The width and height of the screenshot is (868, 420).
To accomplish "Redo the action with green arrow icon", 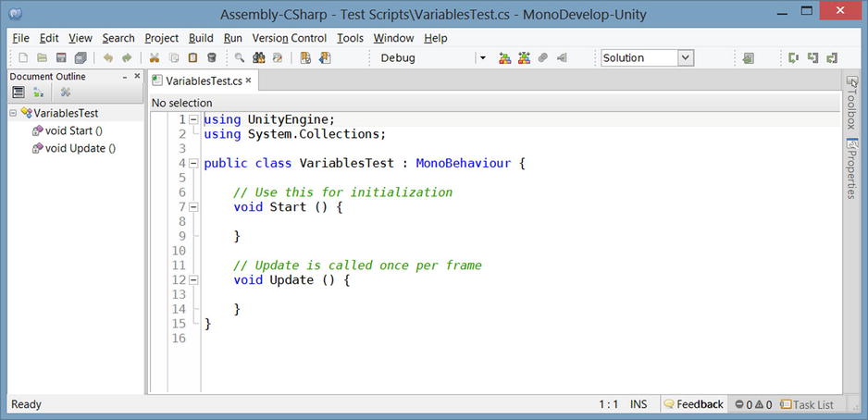I will click(x=128, y=57).
